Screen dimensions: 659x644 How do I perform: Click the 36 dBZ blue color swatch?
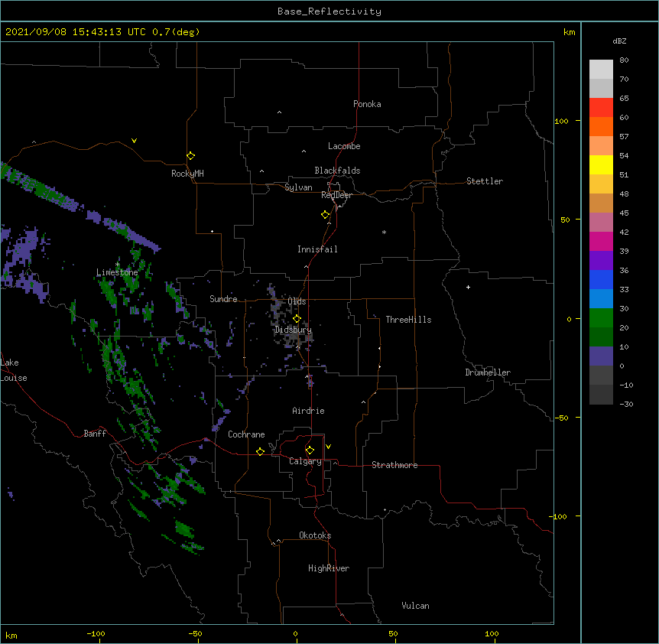[x=601, y=279]
